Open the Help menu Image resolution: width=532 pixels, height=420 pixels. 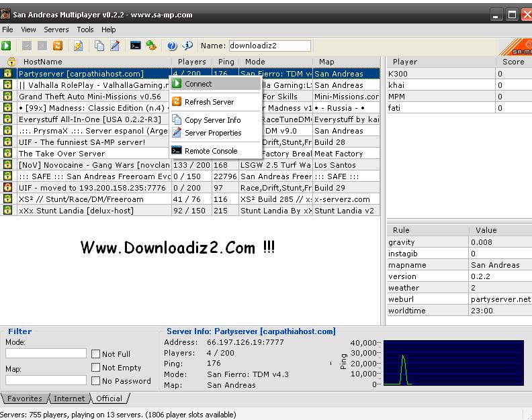click(x=108, y=30)
